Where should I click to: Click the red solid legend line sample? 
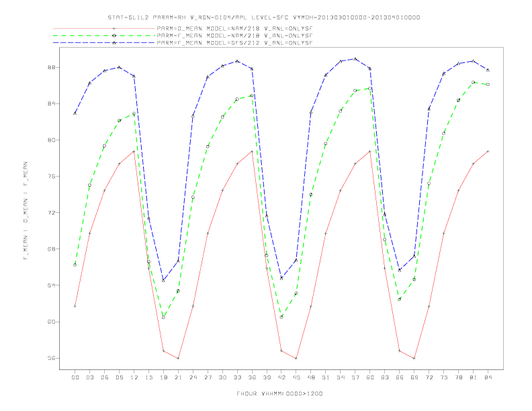(104, 28)
